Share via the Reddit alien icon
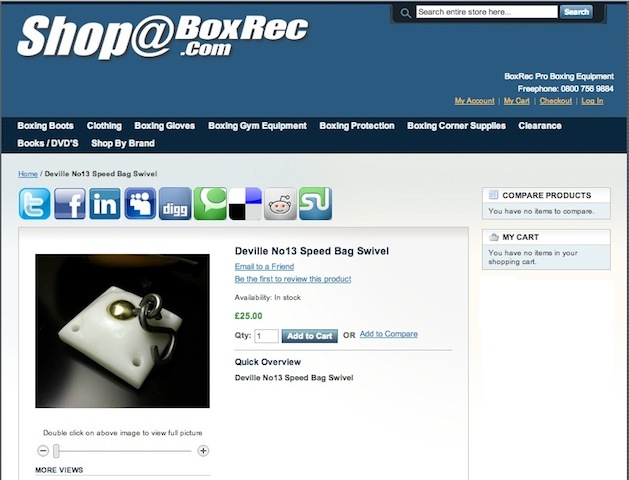Image resolution: width=629 pixels, height=480 pixels. click(280, 204)
